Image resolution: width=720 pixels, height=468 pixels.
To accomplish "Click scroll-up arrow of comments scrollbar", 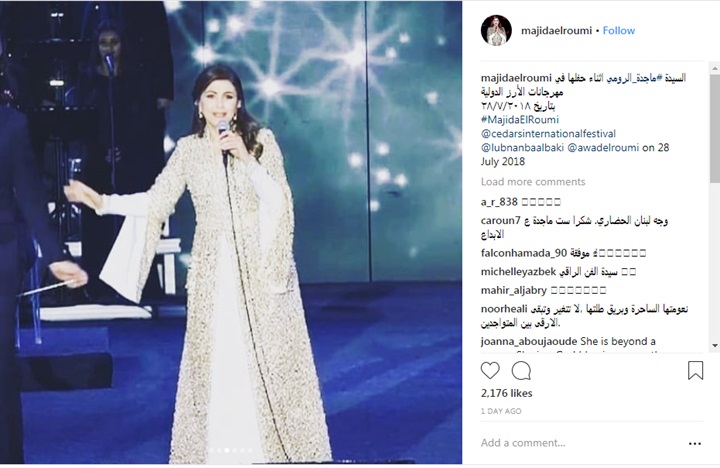I will (715, 69).
